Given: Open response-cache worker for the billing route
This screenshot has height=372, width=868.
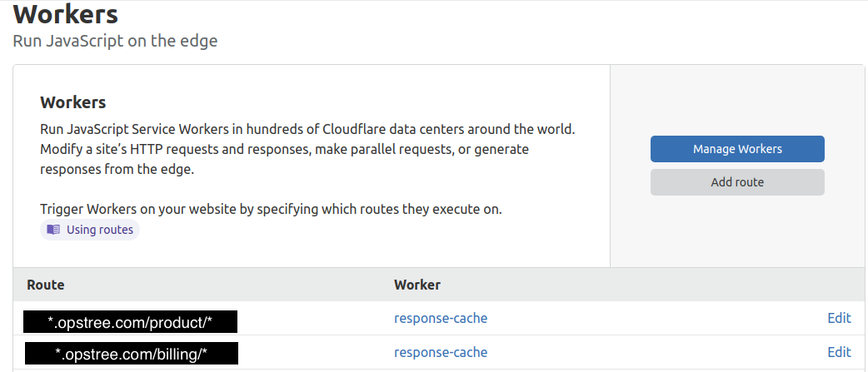Looking at the screenshot, I should pyautogui.click(x=441, y=352).
